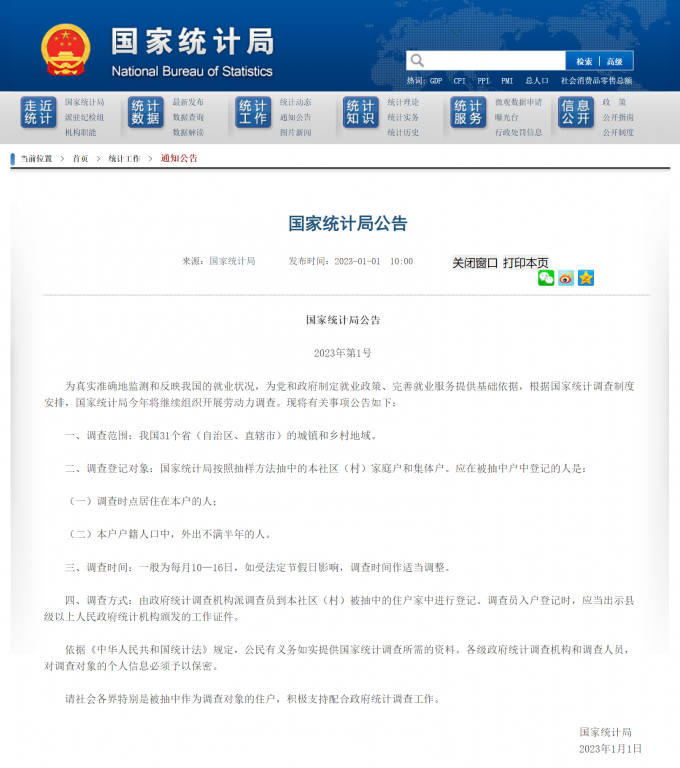Screen dimensions: 680x768
Task: Open the 统计数据 blue tile
Action: [146, 112]
